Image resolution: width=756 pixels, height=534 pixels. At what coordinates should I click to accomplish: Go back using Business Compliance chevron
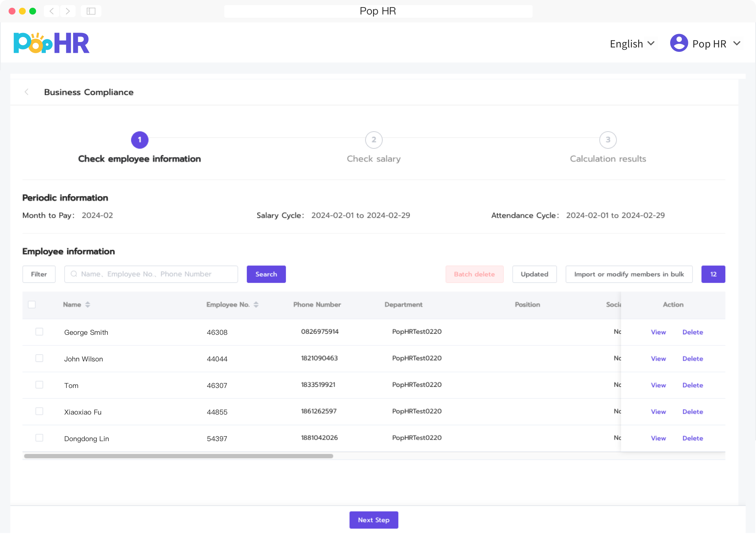tap(27, 92)
